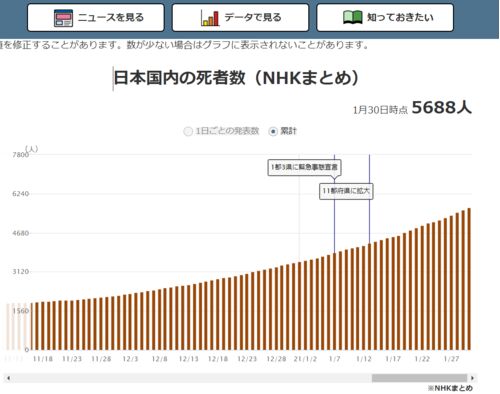
Task: Click the green book icon in 知っておきたい
Action: [x=353, y=17]
